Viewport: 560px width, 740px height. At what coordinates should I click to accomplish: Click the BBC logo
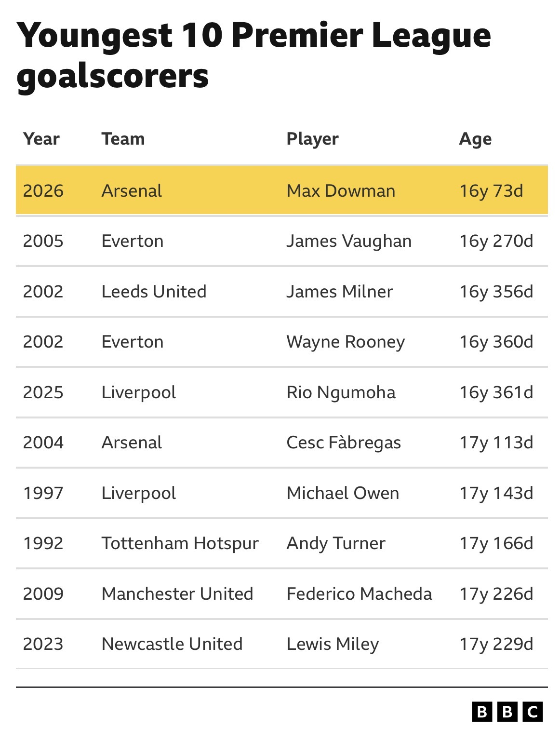point(507,712)
